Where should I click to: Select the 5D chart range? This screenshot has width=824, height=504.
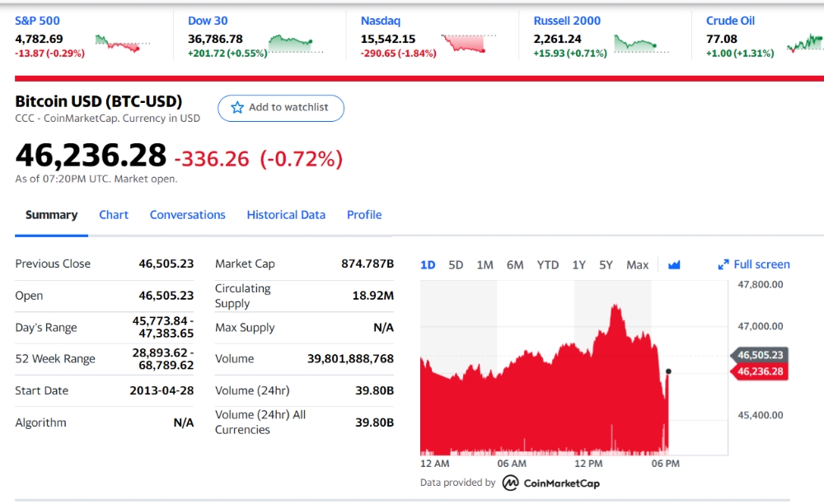tap(456, 265)
